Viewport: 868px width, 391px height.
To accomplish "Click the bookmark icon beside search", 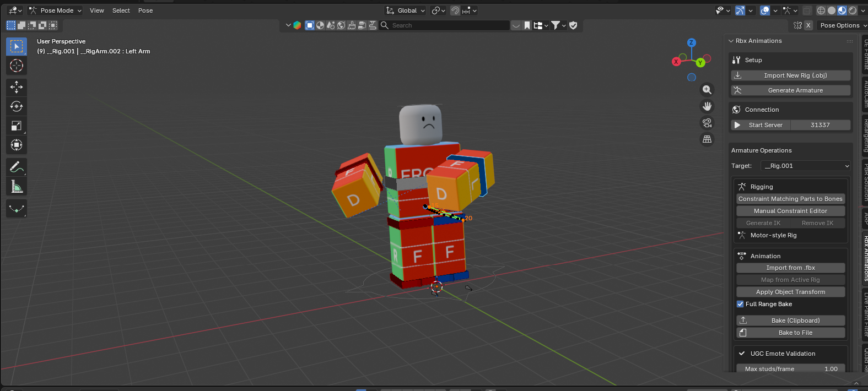I will (527, 25).
